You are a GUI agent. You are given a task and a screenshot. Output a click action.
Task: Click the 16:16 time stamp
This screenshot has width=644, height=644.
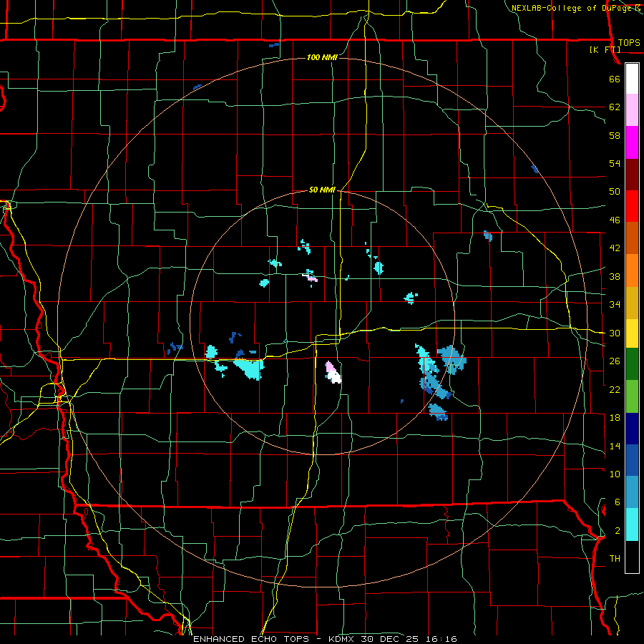coord(441,639)
